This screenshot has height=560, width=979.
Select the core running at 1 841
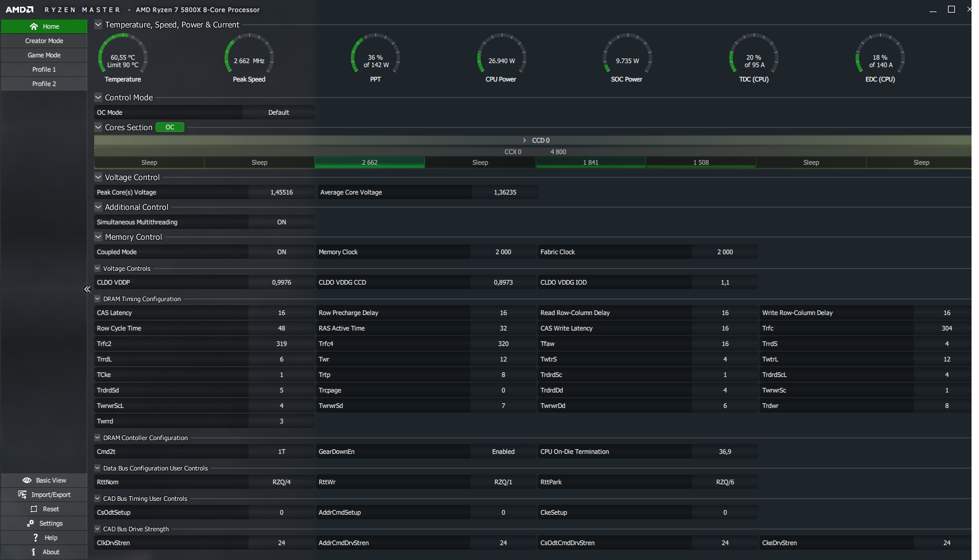pyautogui.click(x=591, y=162)
